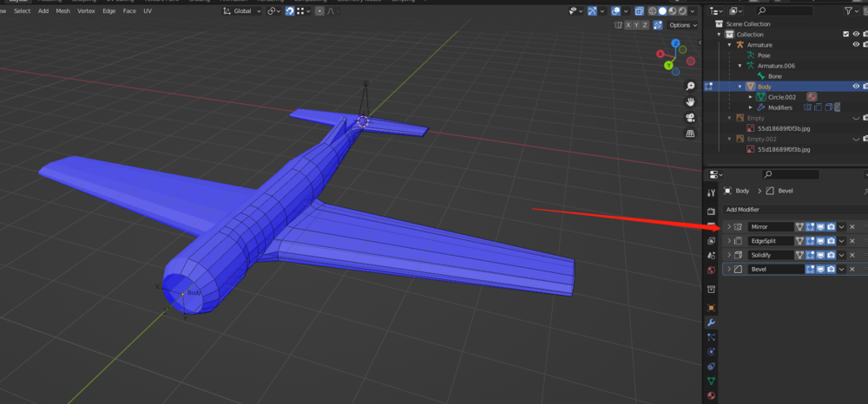868x404 pixels.
Task: Click properties editor search field
Action: (x=790, y=174)
